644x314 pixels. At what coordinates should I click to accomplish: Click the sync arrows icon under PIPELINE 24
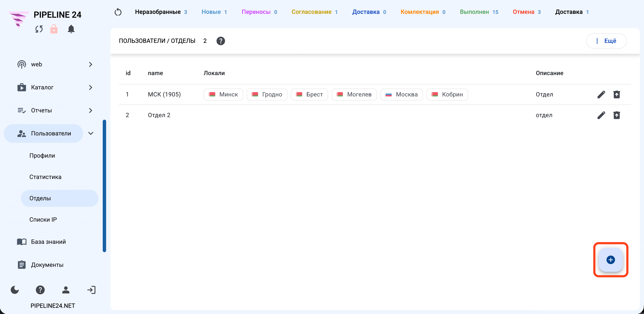(x=39, y=29)
